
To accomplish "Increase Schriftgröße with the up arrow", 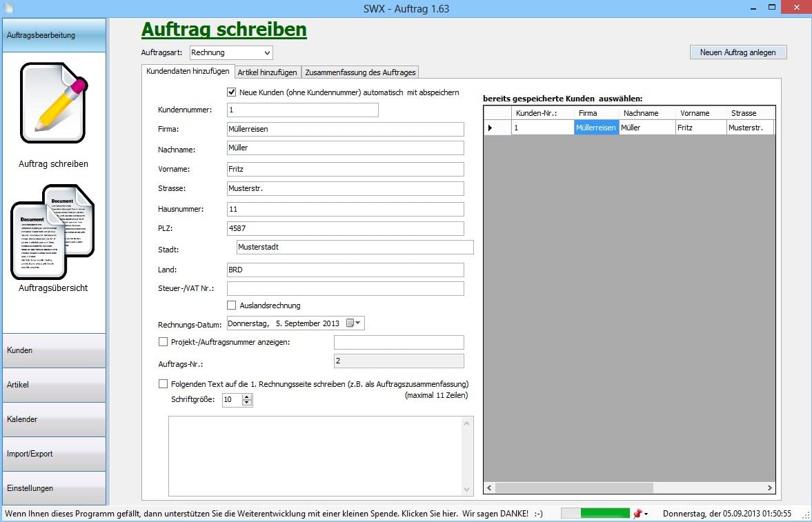I will 247,396.
